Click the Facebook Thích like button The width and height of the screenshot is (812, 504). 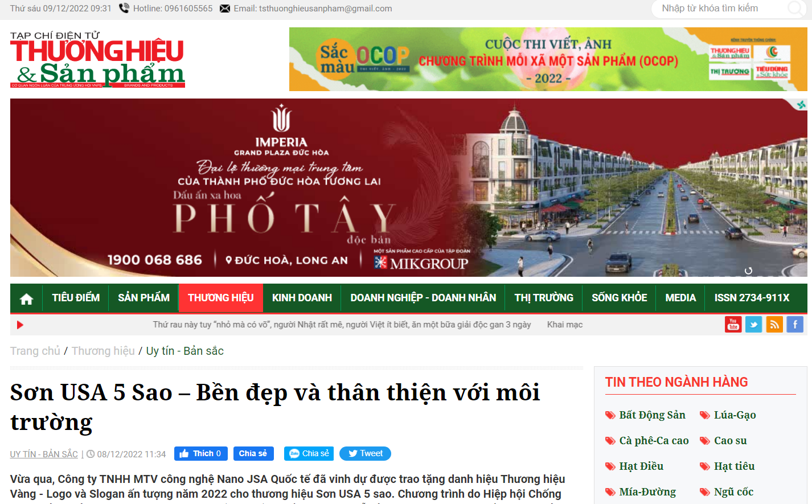pos(201,454)
